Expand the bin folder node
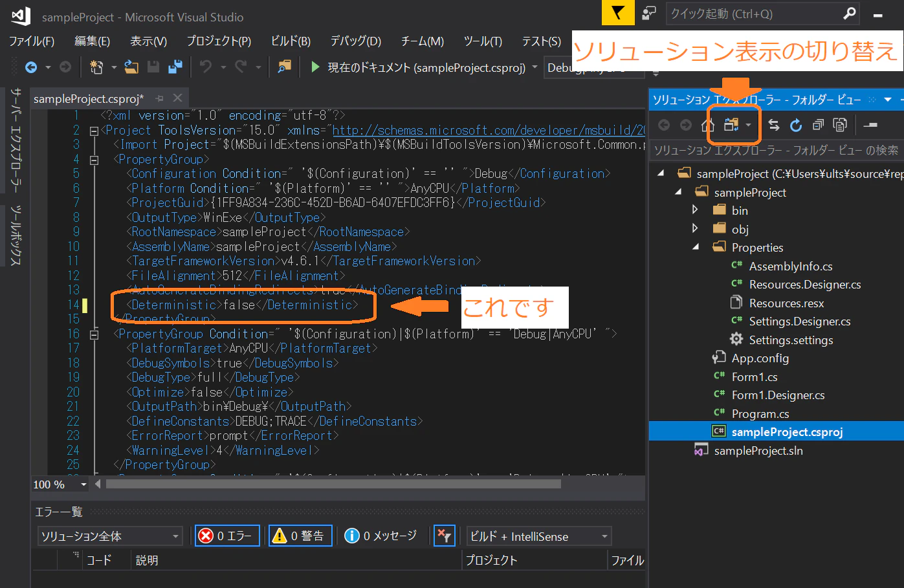 (695, 210)
